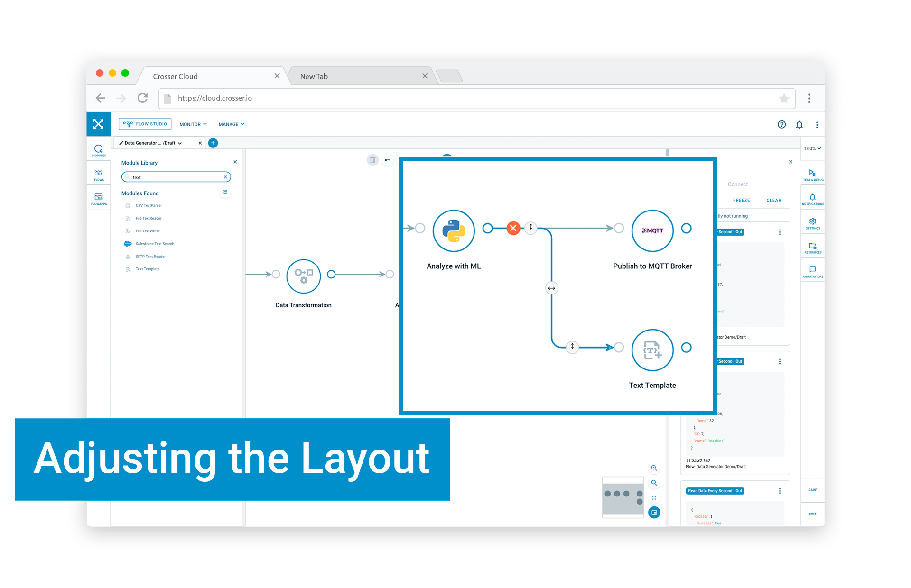Click the red delete connection icon
Viewport: 911px width, 588px height.
pos(513,228)
